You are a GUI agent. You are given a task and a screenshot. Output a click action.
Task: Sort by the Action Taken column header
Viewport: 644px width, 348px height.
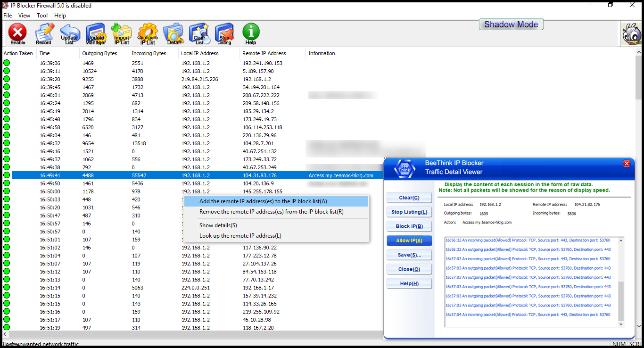tap(19, 53)
